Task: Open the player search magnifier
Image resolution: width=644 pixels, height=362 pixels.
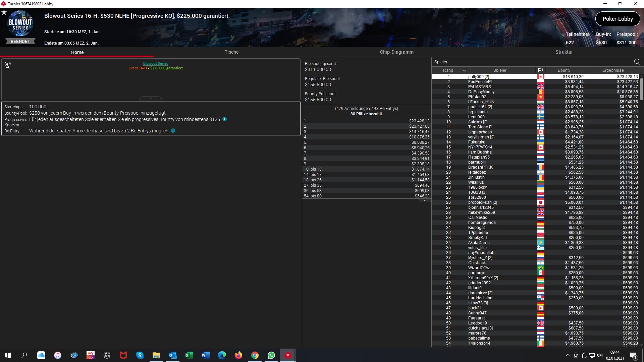Action: click(637, 62)
